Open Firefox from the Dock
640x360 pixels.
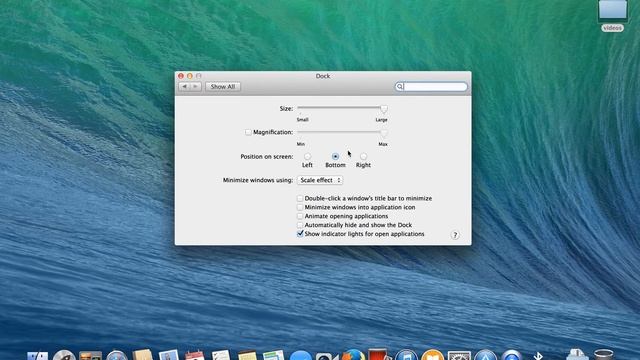coord(353,354)
